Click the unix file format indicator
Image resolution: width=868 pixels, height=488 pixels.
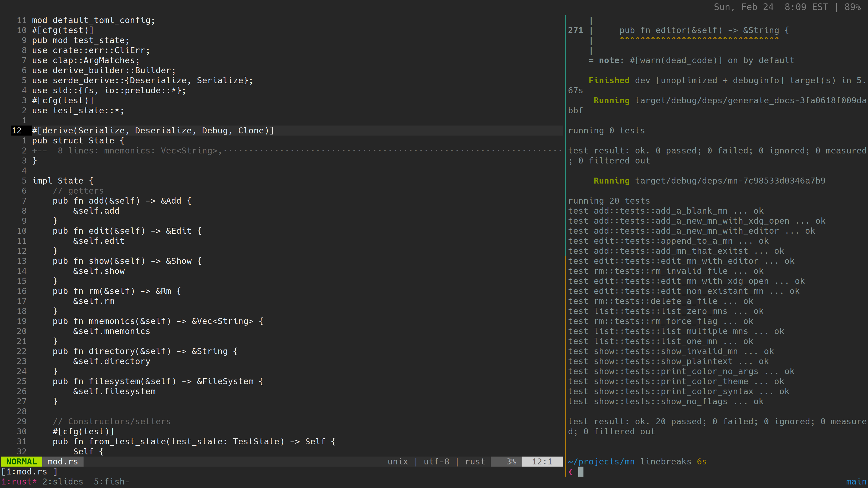(x=398, y=461)
